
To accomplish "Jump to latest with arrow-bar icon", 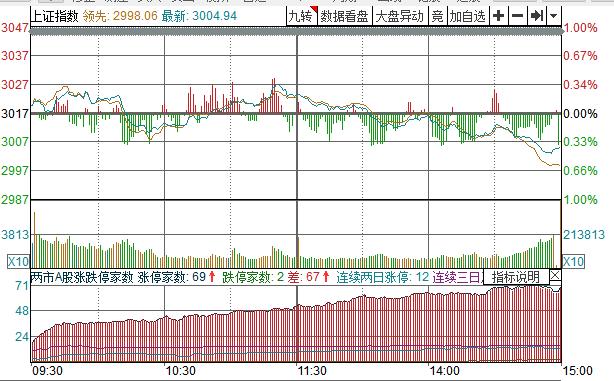I will click(x=536, y=16).
